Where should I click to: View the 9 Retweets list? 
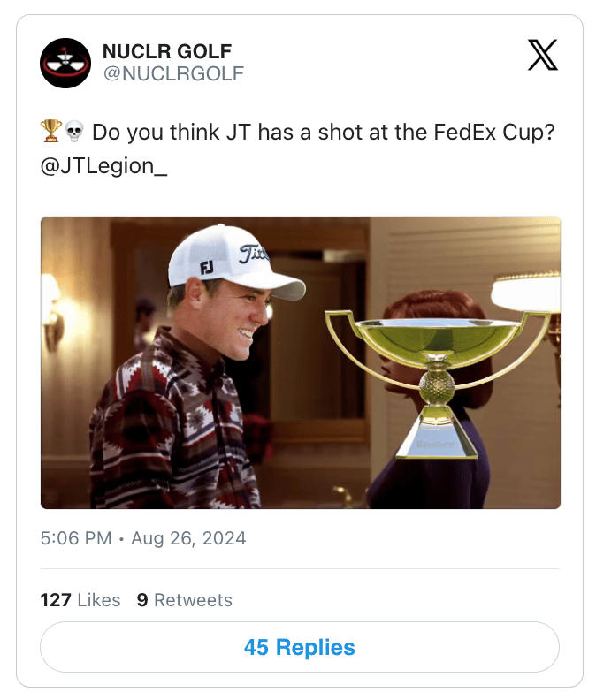[x=185, y=600]
